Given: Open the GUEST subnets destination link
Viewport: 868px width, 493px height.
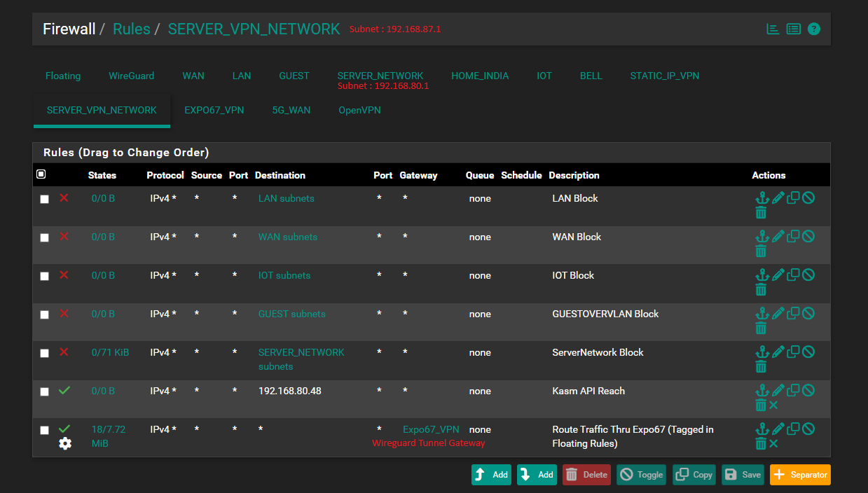Looking at the screenshot, I should coord(291,314).
